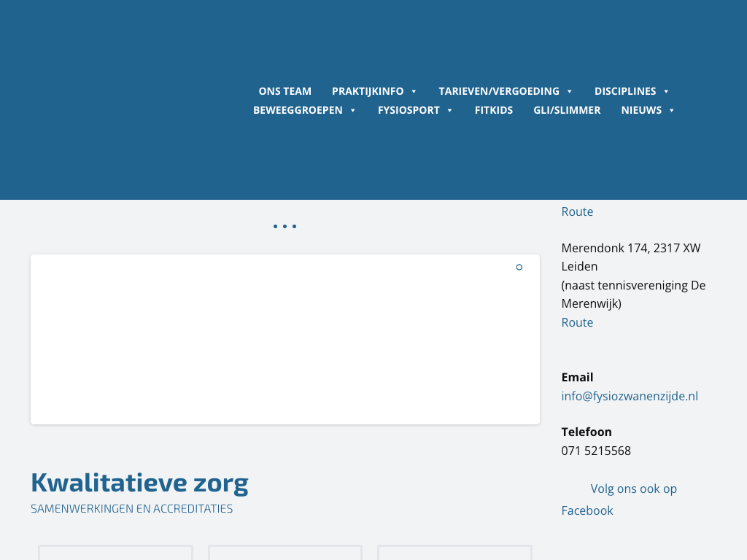The height and width of the screenshot is (560, 747).
Task: Click the first accreditation card below Kwalitatieve zorg
Action: click(115, 552)
